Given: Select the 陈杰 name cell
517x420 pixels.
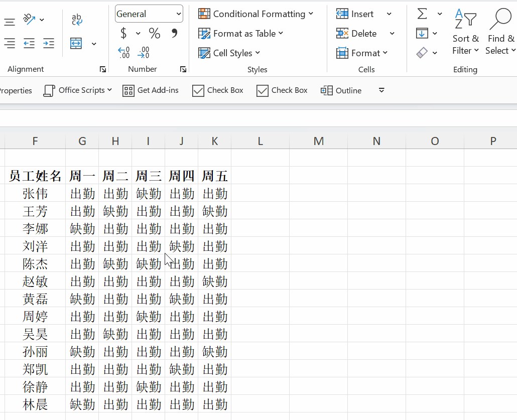Looking at the screenshot, I should (35, 263).
